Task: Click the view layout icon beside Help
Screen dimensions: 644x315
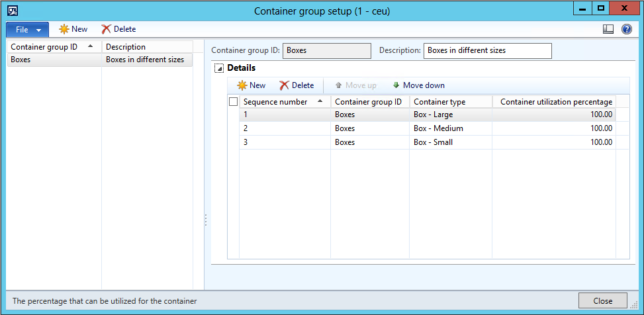Action: (x=608, y=29)
